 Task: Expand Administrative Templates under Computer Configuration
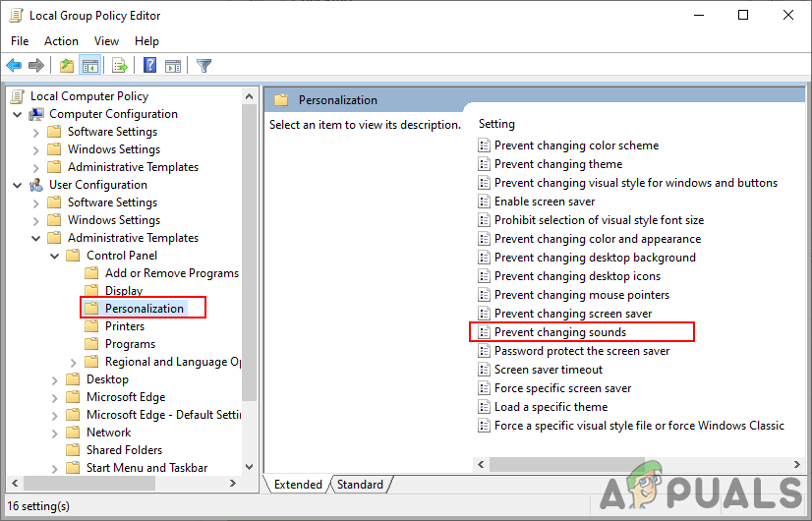pyautogui.click(x=35, y=168)
